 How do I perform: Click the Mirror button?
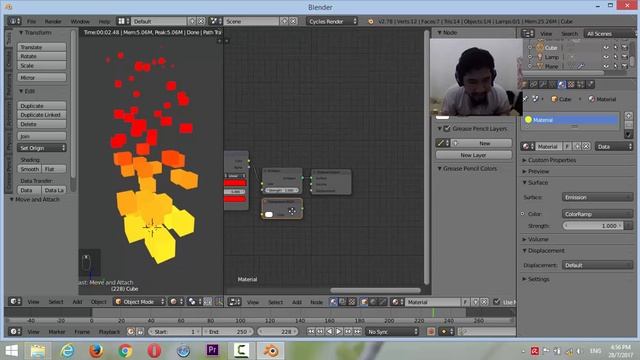click(42, 78)
